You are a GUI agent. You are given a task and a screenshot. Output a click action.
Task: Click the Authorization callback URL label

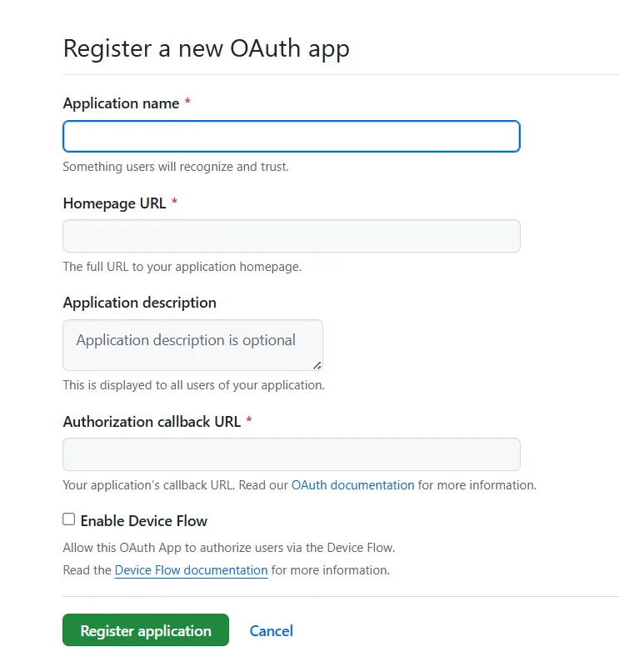(x=151, y=421)
